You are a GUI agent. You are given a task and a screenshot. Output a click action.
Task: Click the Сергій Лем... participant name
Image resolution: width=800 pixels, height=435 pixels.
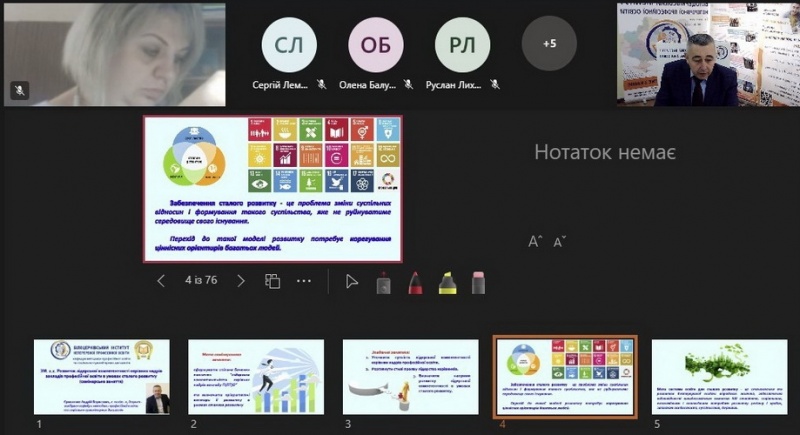click(280, 85)
